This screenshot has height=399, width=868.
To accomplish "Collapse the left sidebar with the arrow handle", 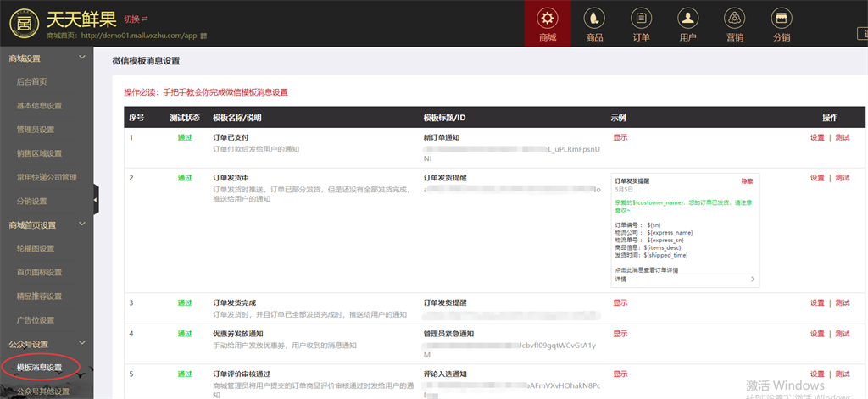I will pos(96,200).
